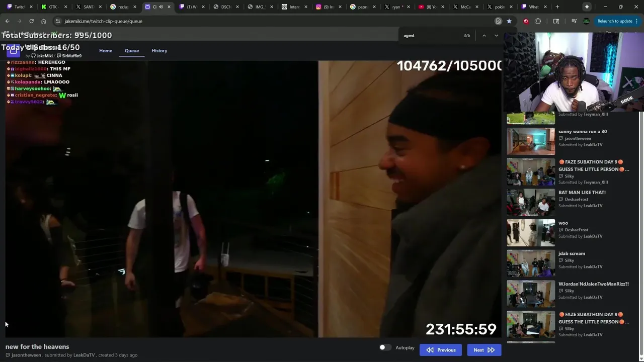Screen dimensions: 644x362
Task: Open 'sunny wanna run a 30' clip thumbnail
Action: click(x=531, y=141)
